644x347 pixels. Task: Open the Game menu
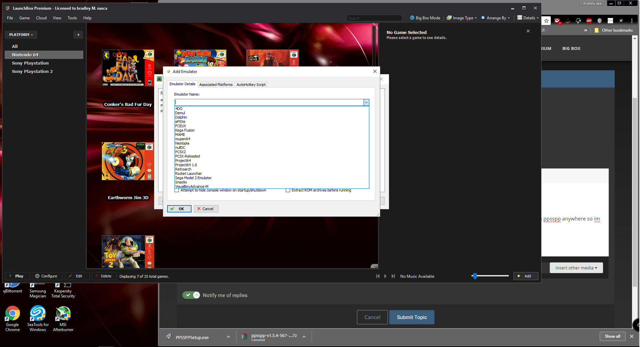point(24,18)
